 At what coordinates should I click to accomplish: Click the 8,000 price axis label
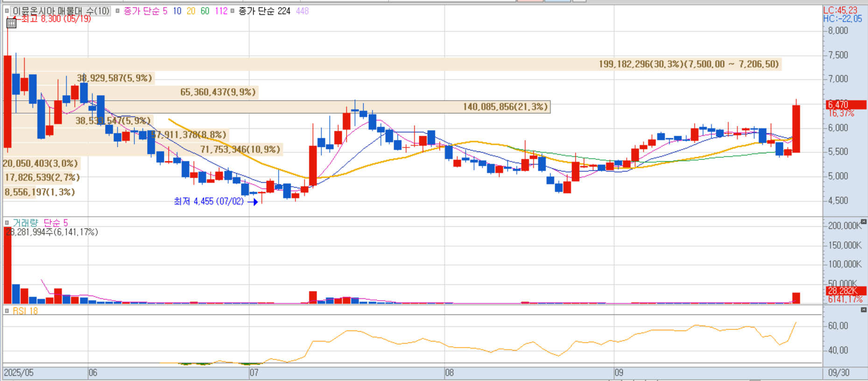pyautogui.click(x=838, y=31)
